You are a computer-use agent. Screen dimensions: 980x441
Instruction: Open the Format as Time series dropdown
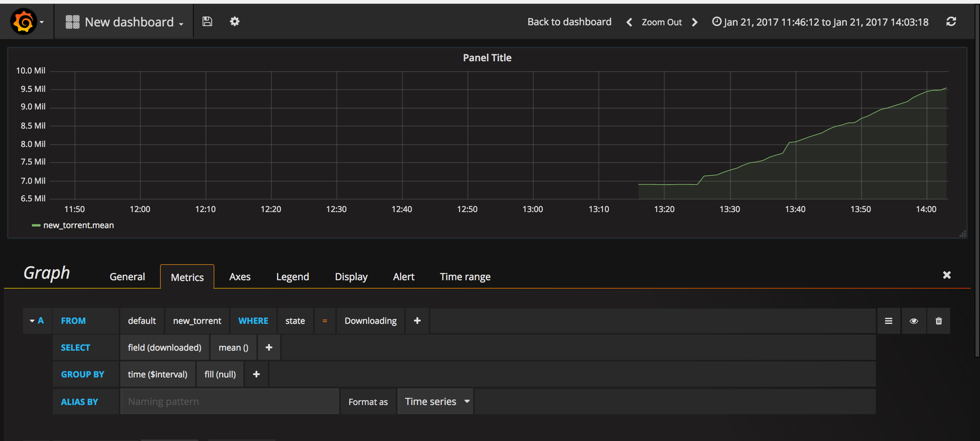(x=435, y=401)
